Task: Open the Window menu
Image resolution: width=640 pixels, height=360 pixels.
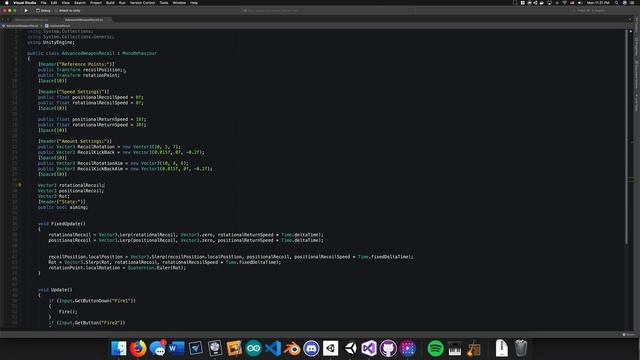Action: tap(179, 2)
